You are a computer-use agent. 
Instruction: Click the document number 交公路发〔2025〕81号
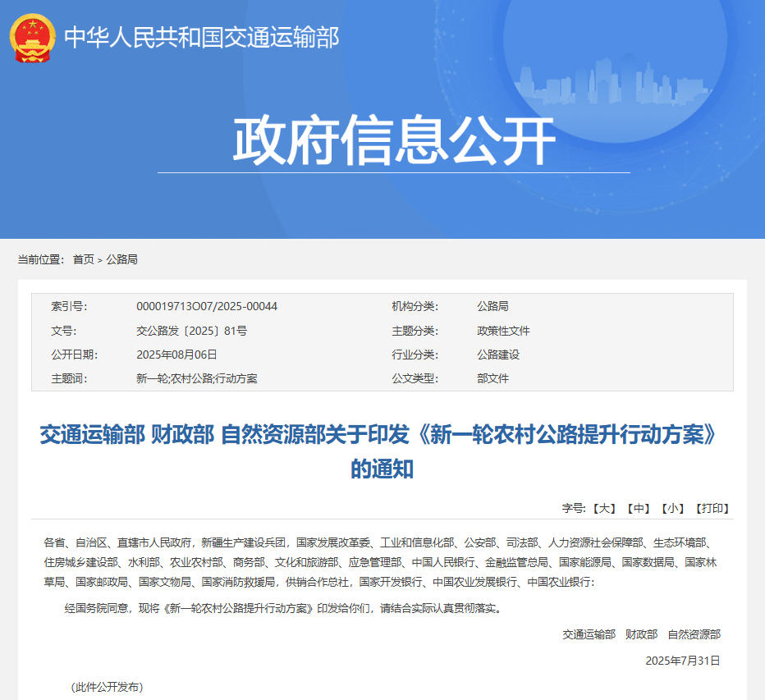click(x=191, y=331)
